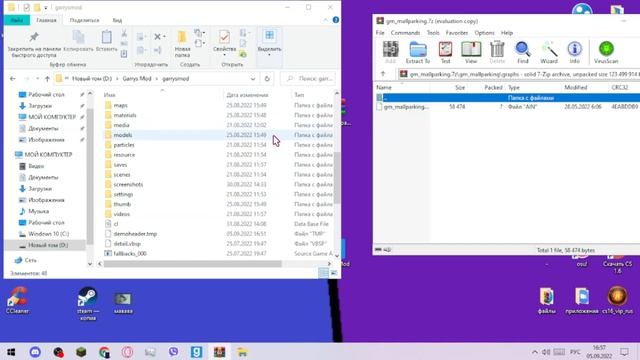Open Music in Explorer navigation pane
Viewport: 640px width, 360px height.
pos(38,211)
